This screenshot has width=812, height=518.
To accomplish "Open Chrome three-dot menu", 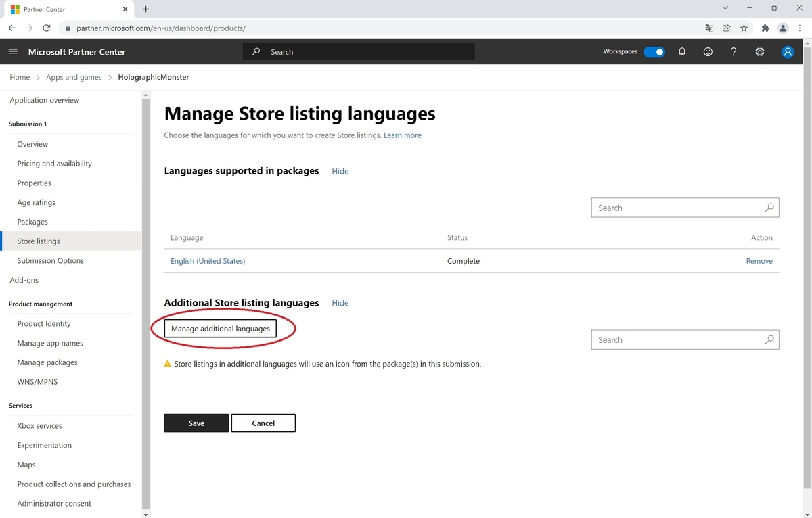I will [800, 28].
